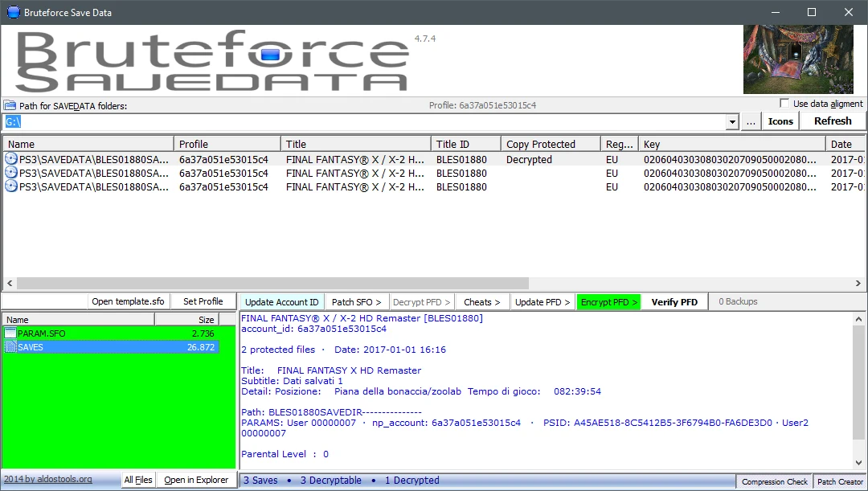Click the EU region cell in second row
The height and width of the screenshot is (491, 868).
612,174
